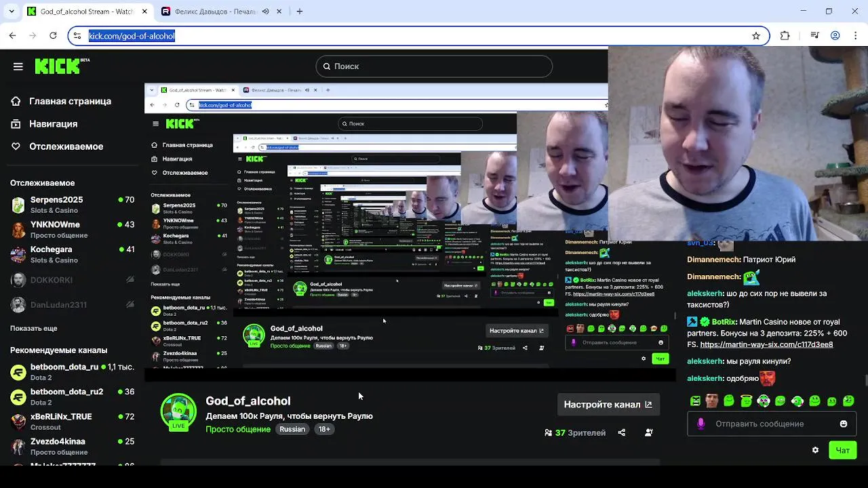
Task: Click the Рекомендуемые каналы heading
Action: pos(58,350)
